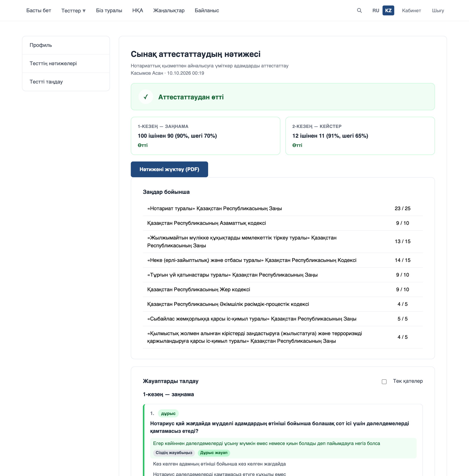This screenshot has width=469, height=476.
Task: Open Жаңалықтар in the navigation
Action: (169, 10)
